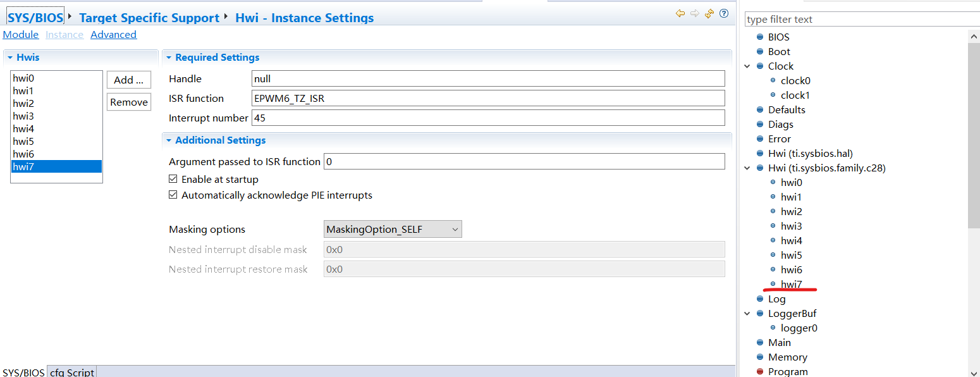Image resolution: width=980 pixels, height=377 pixels.
Task: Open the help question mark icon
Action: click(724, 13)
